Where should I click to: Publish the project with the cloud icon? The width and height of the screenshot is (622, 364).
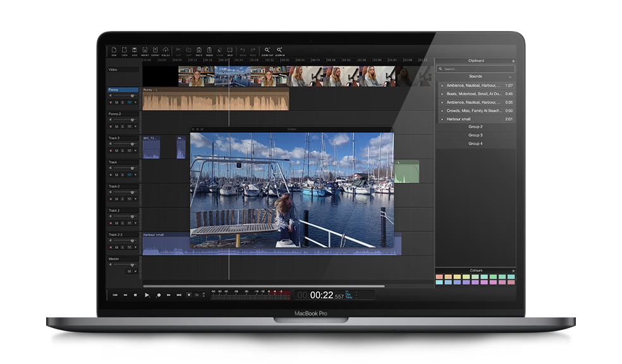166,51
